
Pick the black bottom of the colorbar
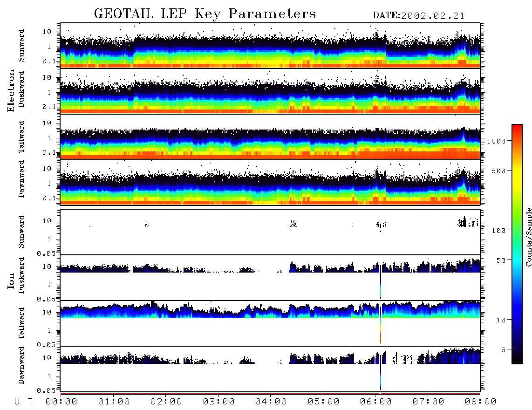(x=517, y=360)
